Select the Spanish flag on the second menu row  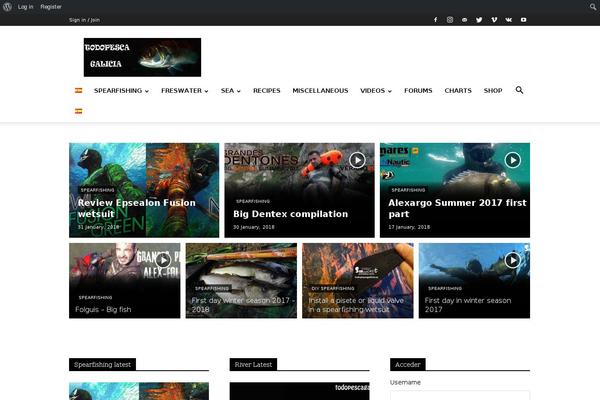78,111
